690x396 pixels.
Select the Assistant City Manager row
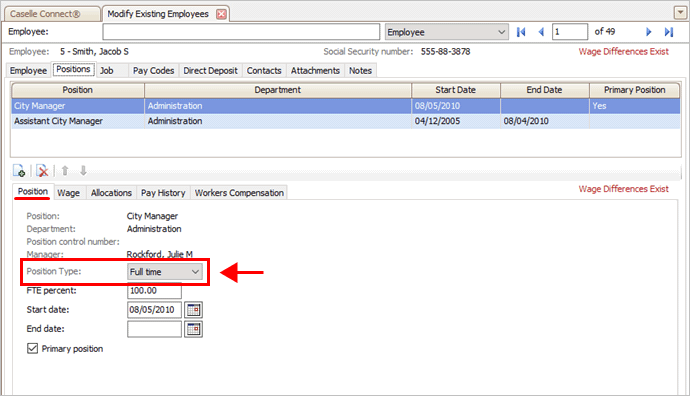(346, 121)
